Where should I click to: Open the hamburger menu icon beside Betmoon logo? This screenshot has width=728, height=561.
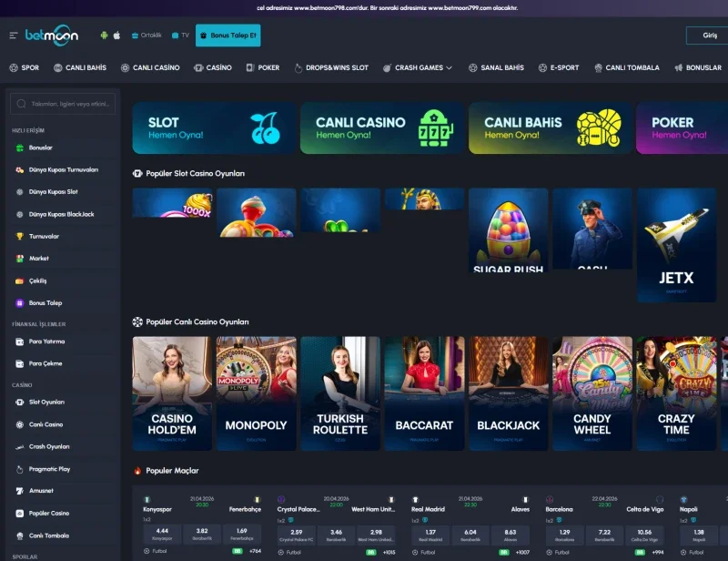14,36
